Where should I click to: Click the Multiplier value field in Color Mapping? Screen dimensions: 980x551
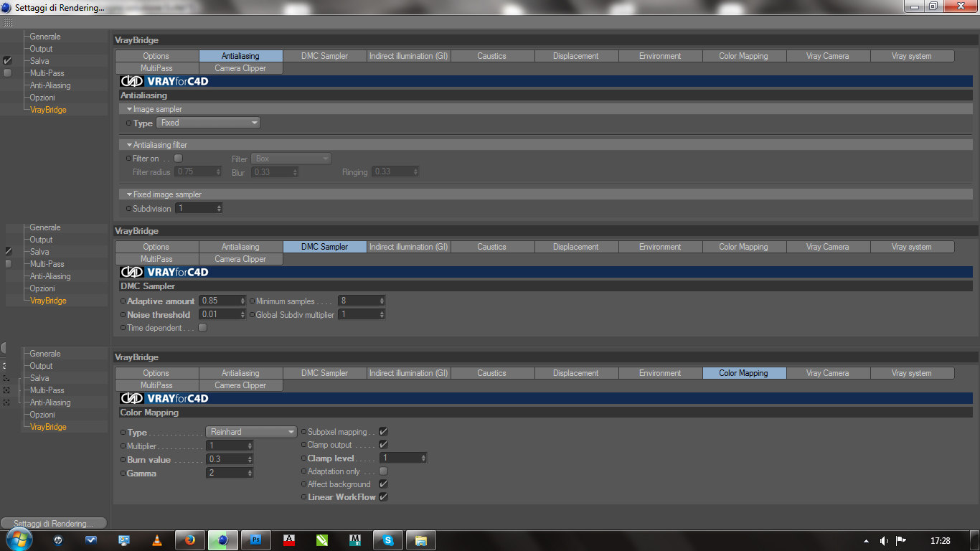(x=230, y=446)
